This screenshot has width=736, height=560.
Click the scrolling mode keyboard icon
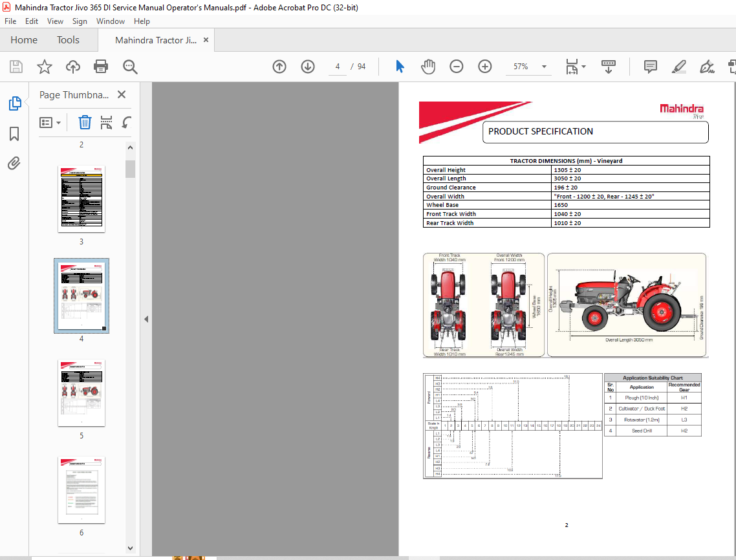coord(609,67)
